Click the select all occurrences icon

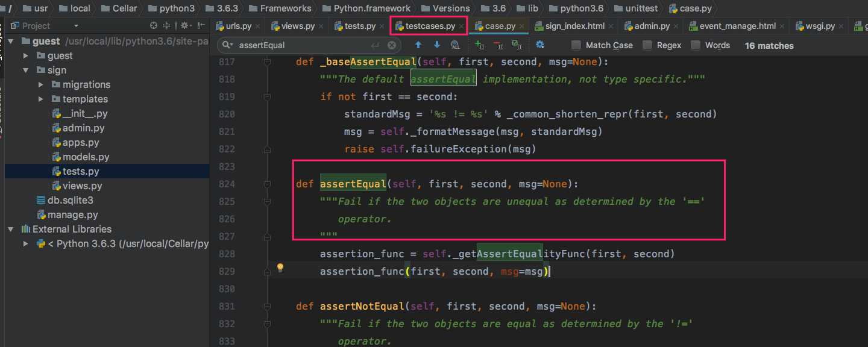517,45
